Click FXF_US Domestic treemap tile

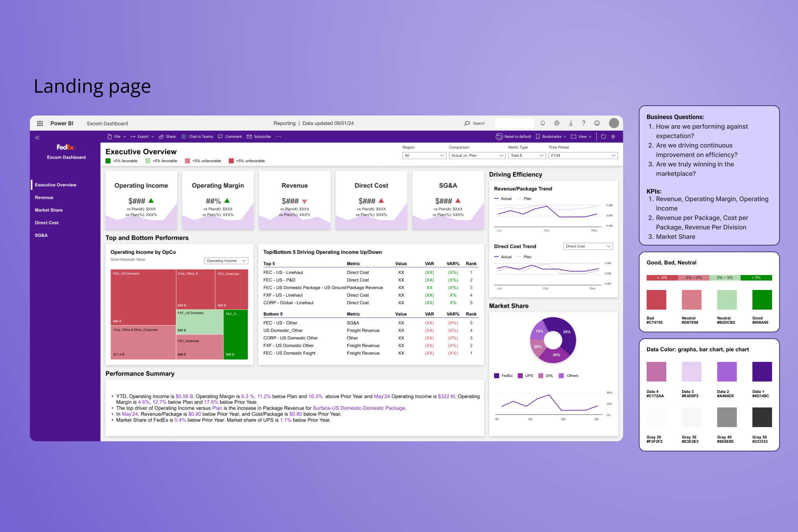[200, 322]
